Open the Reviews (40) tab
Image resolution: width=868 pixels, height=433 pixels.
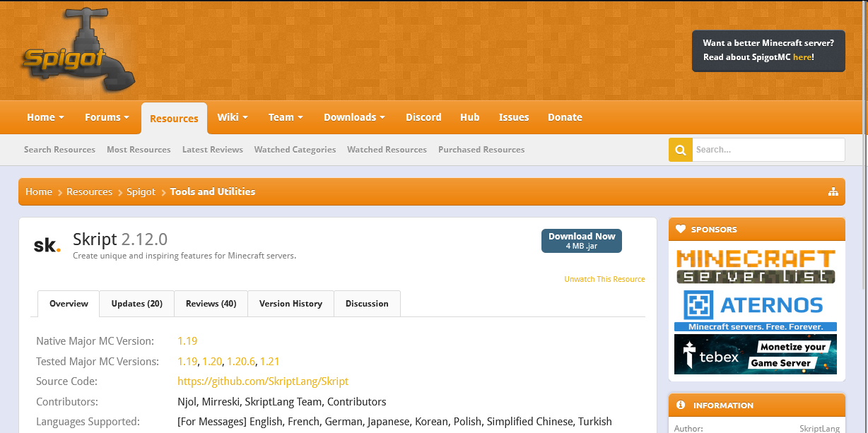click(211, 304)
